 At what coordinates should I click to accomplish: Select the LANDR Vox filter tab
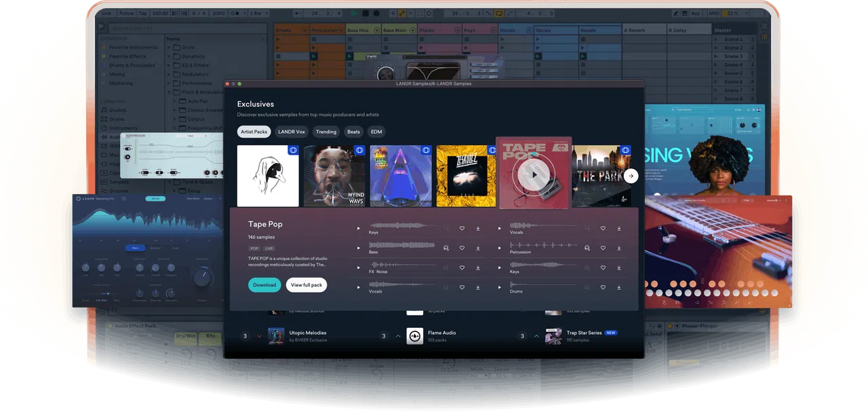292,132
